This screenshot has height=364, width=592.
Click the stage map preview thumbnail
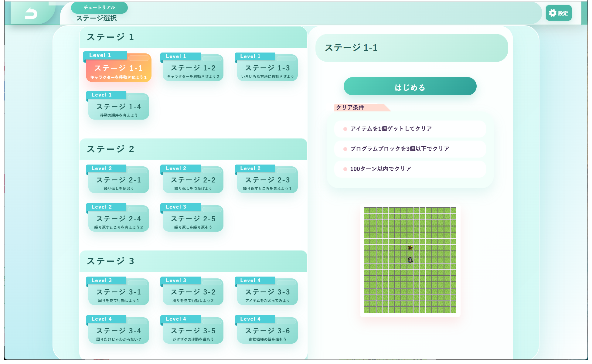click(410, 260)
